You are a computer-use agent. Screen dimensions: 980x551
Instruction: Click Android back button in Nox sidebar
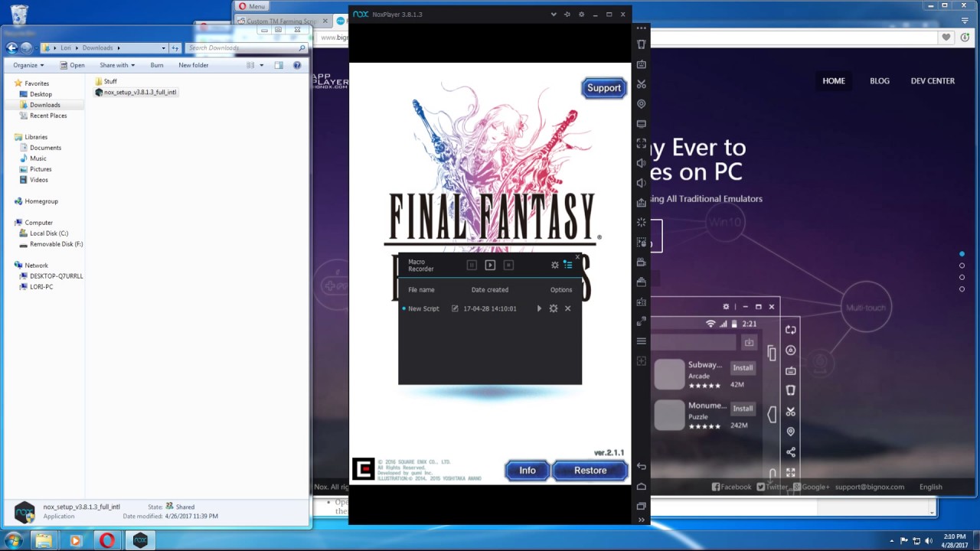tap(642, 467)
